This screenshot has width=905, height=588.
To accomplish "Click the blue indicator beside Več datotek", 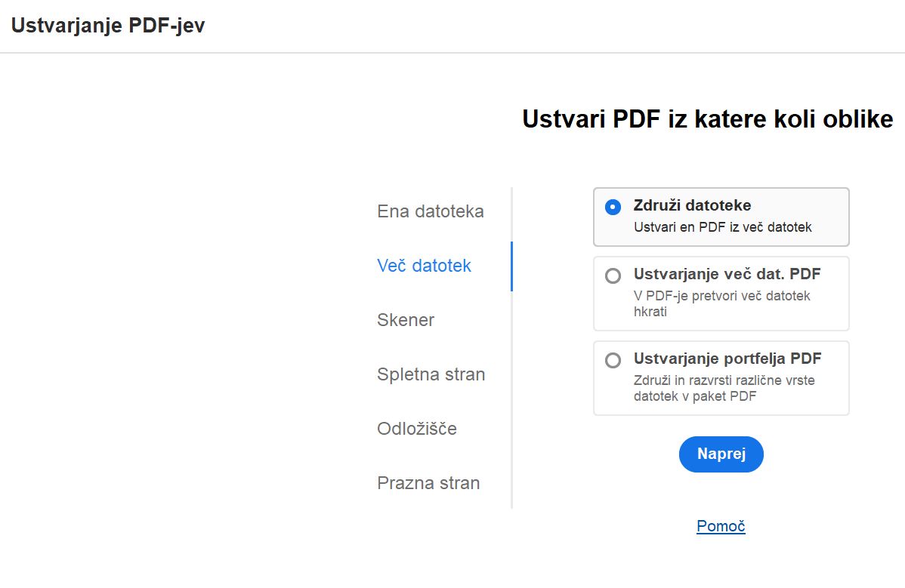I will point(513,266).
